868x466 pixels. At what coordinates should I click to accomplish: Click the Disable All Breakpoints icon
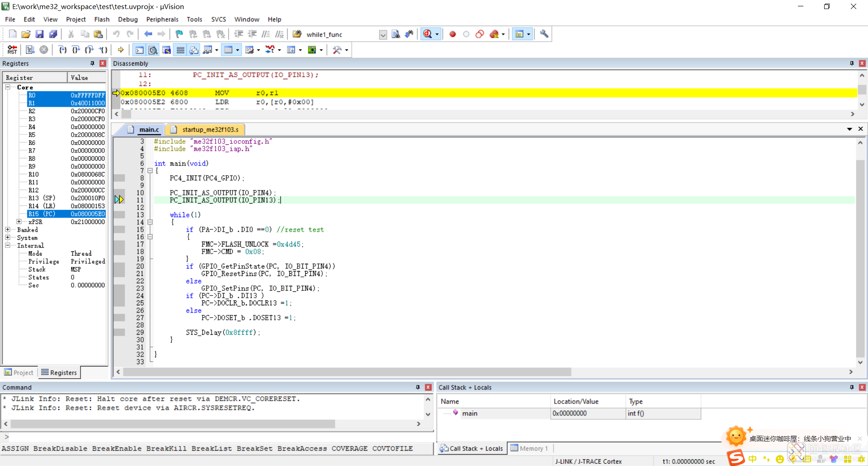point(480,34)
